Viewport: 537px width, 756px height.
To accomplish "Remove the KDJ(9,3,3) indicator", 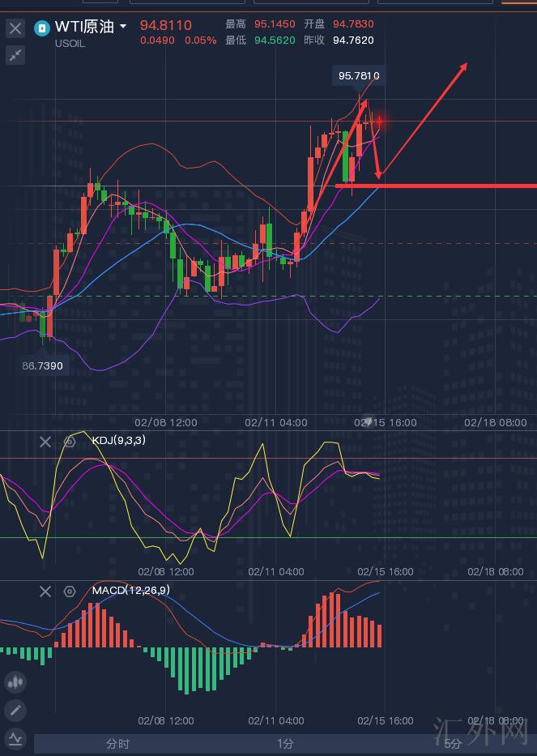I will [45, 442].
